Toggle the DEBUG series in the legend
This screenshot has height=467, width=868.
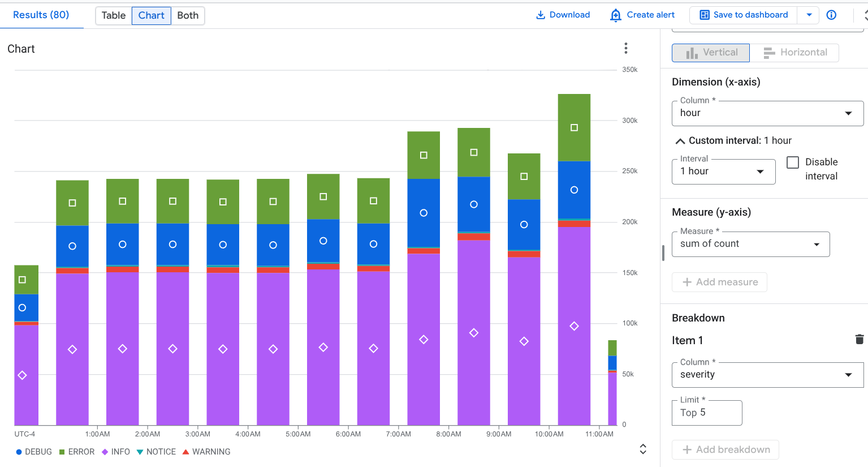(34, 452)
